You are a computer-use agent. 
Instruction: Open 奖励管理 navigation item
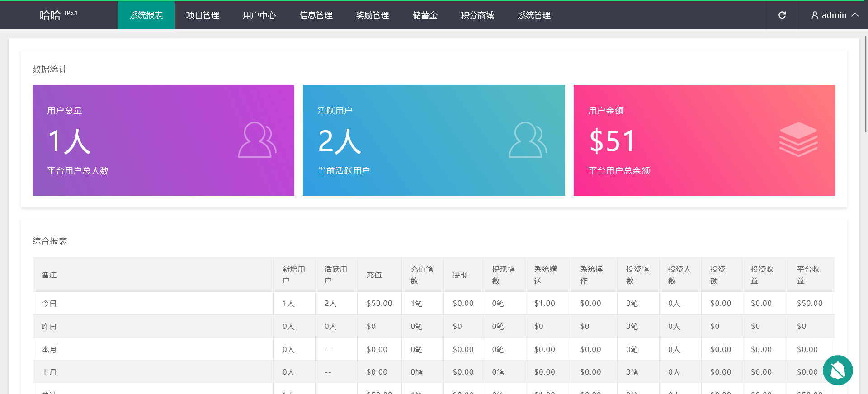pyautogui.click(x=372, y=15)
